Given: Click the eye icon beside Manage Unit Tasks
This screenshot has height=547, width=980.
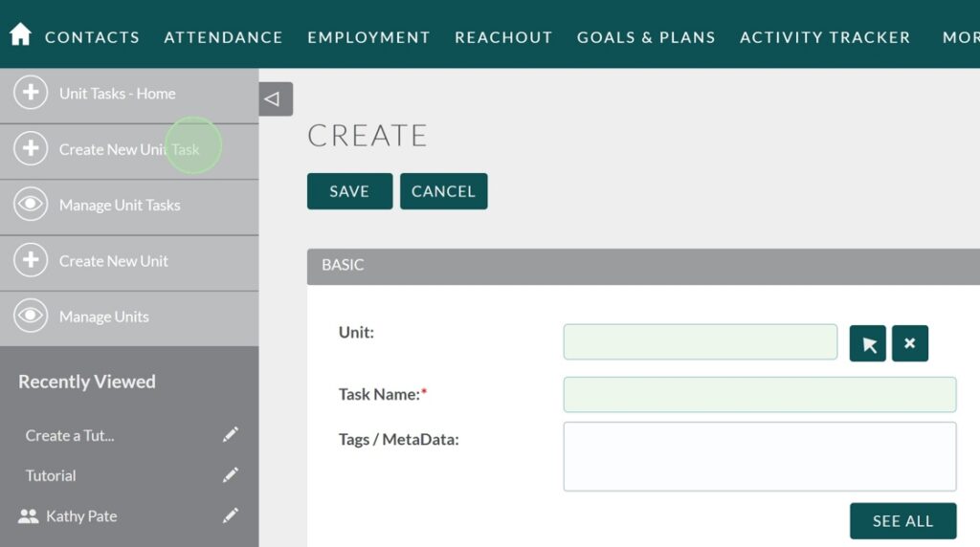Looking at the screenshot, I should coord(31,205).
